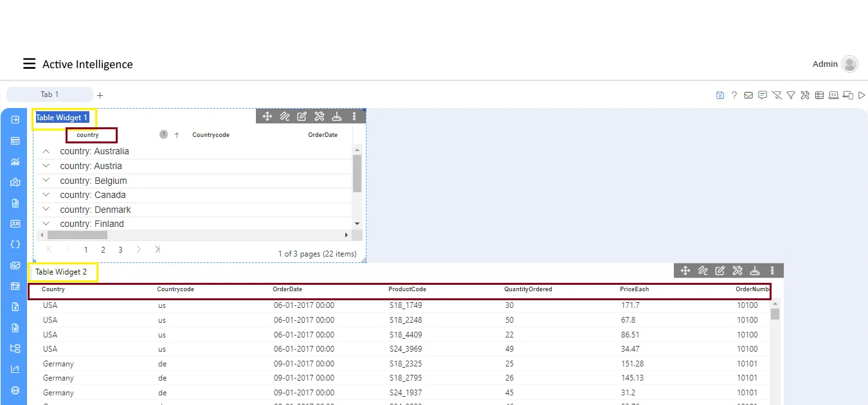Viewport: 868px width, 405px height.
Task: Save the dashboard using the disk icon
Action: (720, 95)
